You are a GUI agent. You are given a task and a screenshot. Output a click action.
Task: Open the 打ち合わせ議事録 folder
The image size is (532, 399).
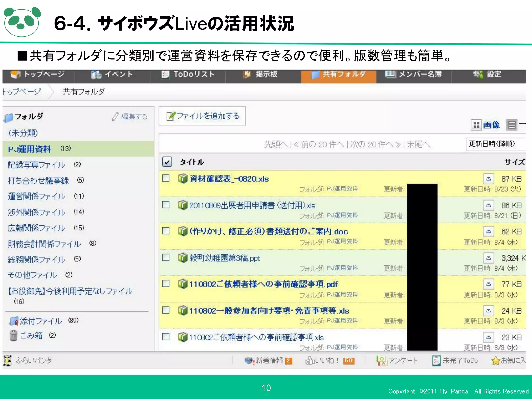point(38,181)
